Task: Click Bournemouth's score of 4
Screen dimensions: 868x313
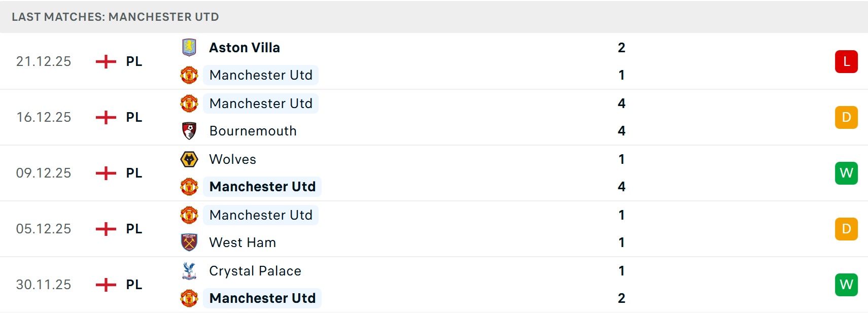Action: [x=621, y=131]
